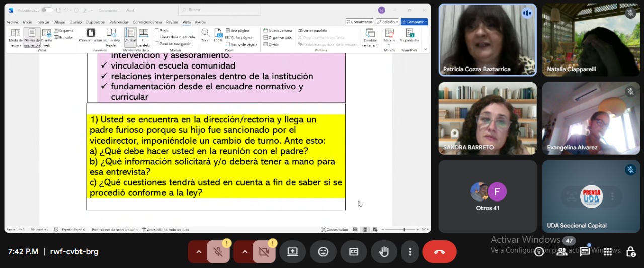Turn on closed captions
The height and width of the screenshot is (268, 644).
click(354, 252)
